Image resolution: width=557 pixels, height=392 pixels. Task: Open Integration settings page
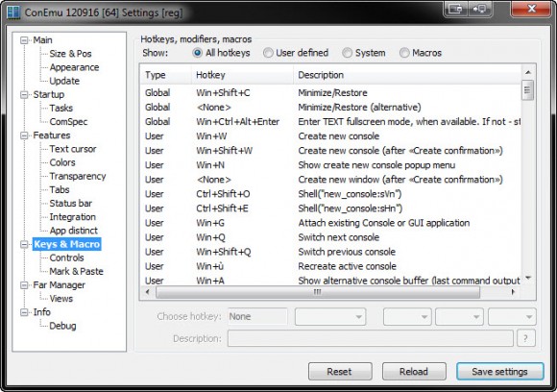(x=72, y=217)
